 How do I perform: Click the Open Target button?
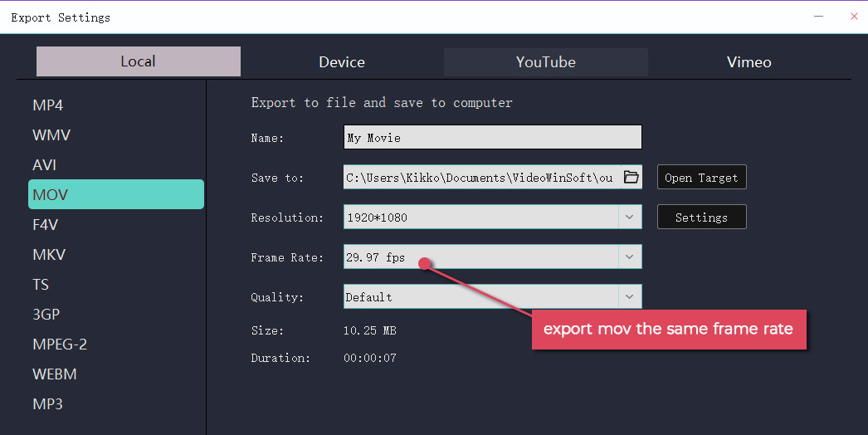click(x=701, y=178)
